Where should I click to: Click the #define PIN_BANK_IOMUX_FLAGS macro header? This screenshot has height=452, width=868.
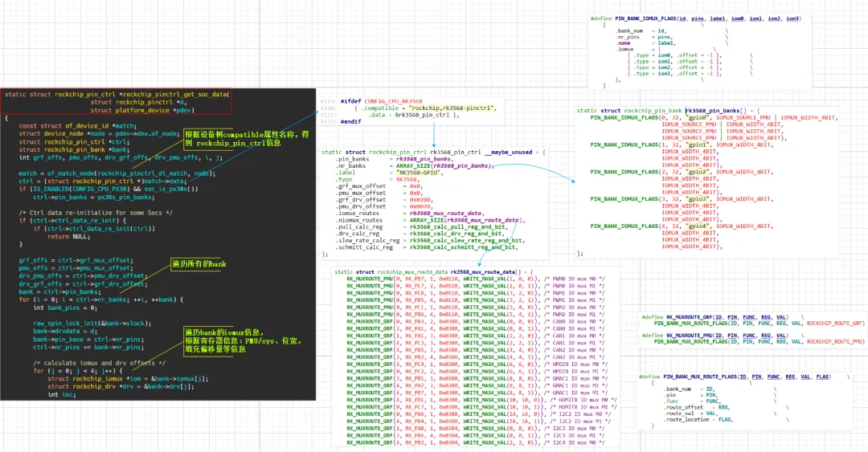click(x=696, y=18)
